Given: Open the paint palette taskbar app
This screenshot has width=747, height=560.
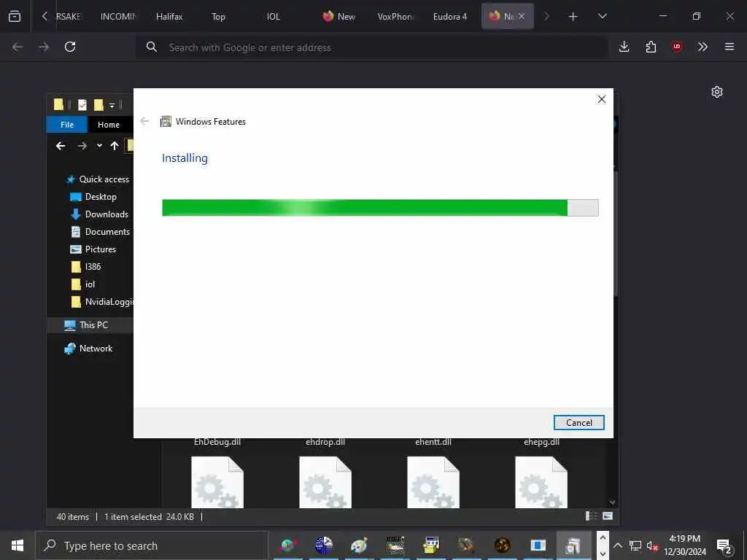Looking at the screenshot, I should click(359, 545).
